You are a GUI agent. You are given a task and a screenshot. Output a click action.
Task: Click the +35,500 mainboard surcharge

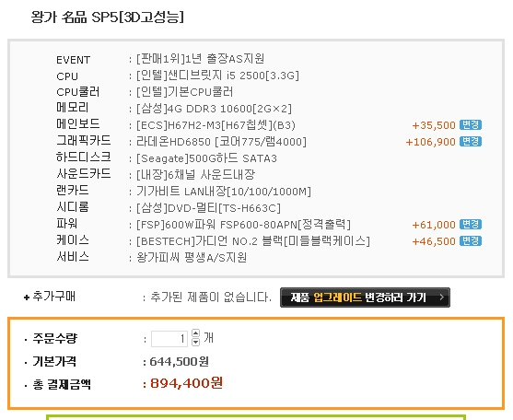click(x=434, y=125)
